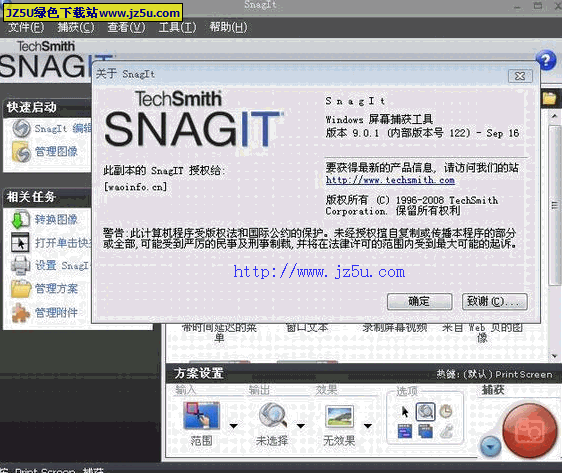Open the 转换图像 task link
Screen dimensions: 562x473
[x=56, y=219]
